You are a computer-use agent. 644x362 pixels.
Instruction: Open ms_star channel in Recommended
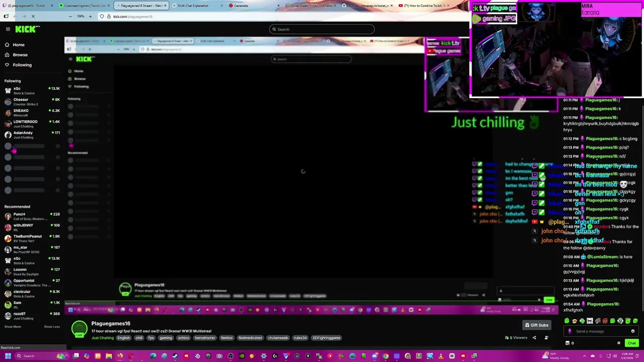point(32,249)
